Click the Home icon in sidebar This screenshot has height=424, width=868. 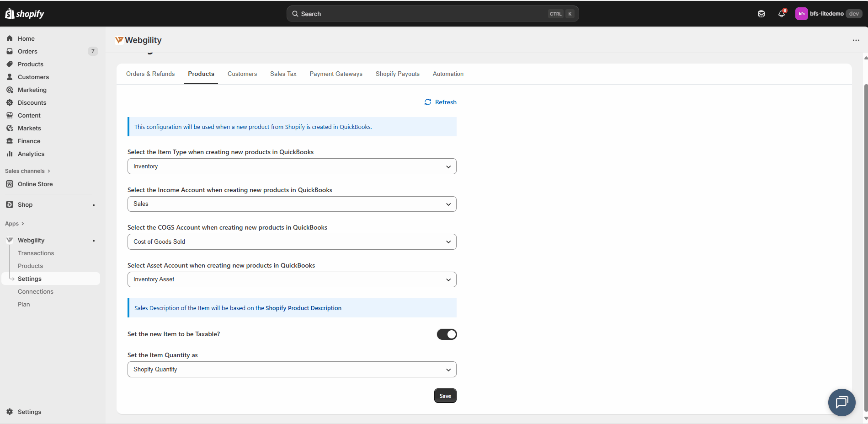pyautogui.click(x=10, y=38)
